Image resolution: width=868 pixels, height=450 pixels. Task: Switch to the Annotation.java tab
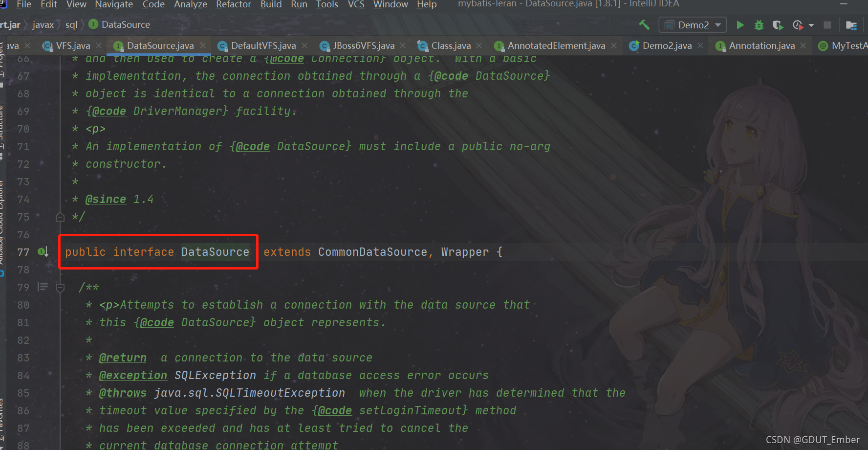(x=762, y=45)
